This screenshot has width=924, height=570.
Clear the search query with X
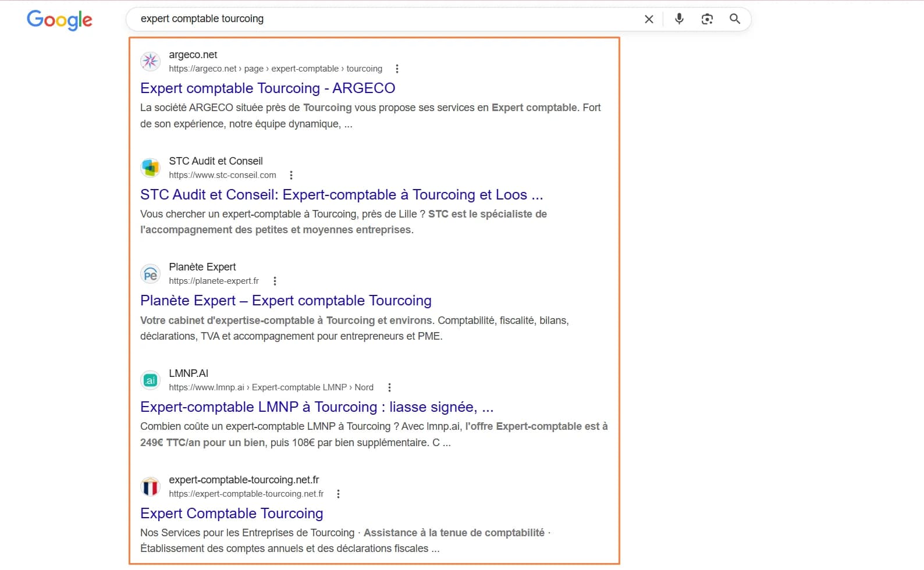pyautogui.click(x=649, y=19)
